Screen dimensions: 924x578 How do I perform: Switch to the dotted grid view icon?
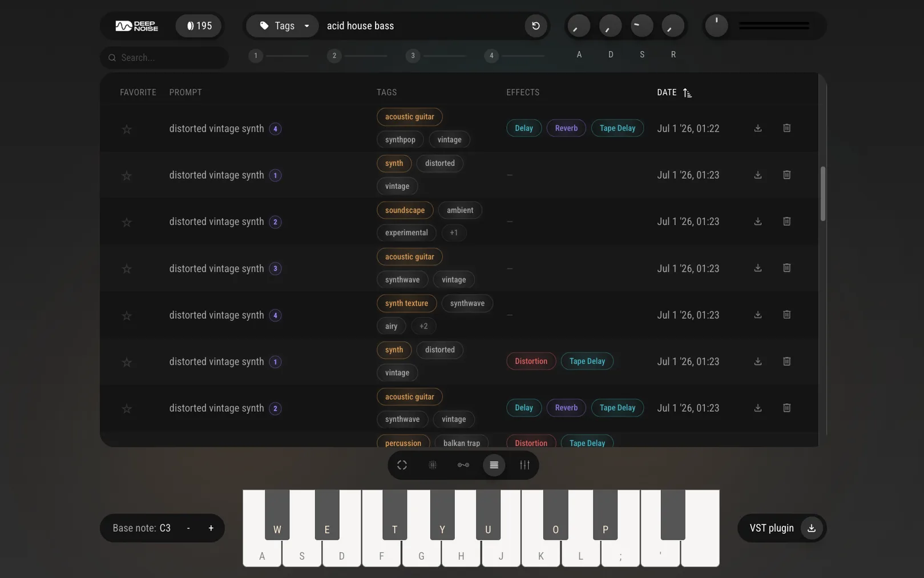pos(433,465)
